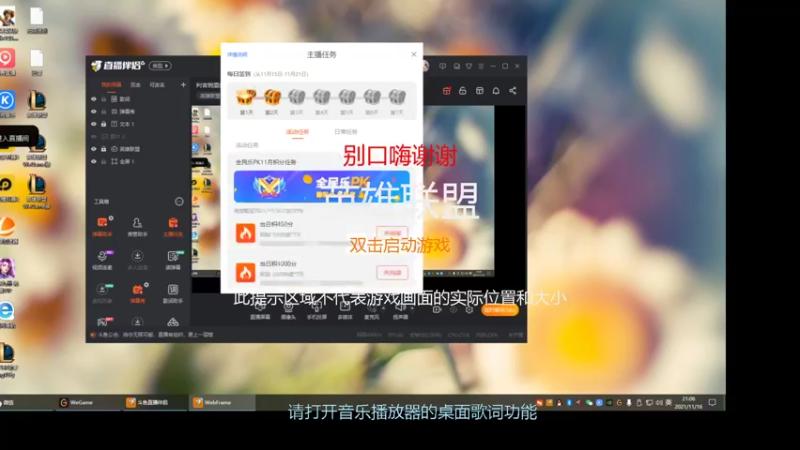Image resolution: width=800 pixels, height=450 pixels.
Task: Open the notification bell above the preview
Action: (496, 91)
